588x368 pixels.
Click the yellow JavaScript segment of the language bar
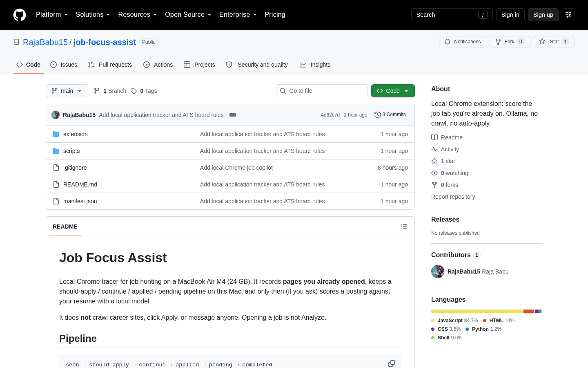(477, 311)
